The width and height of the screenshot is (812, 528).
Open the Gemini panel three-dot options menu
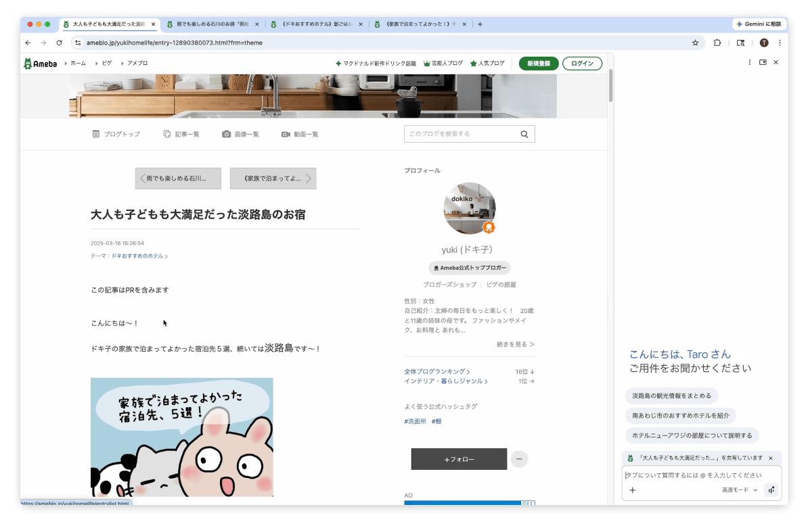click(x=750, y=62)
